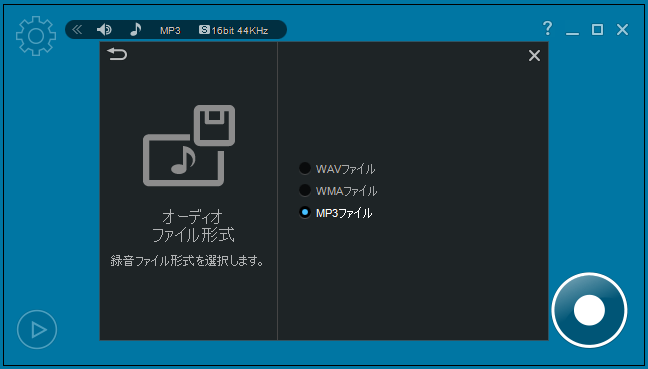
Task: Click the 録音ファイル形式を選択します。 description
Action: pyautogui.click(x=188, y=261)
